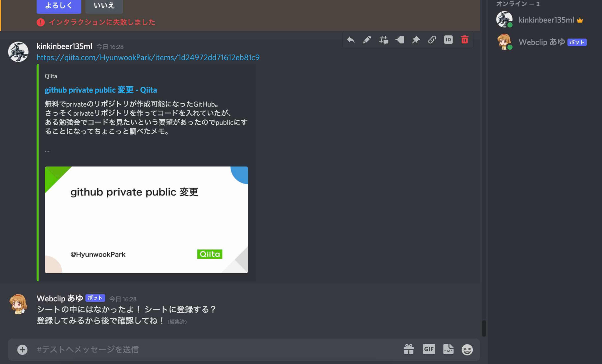Reply to kinkinbeer135ml's message
The height and width of the screenshot is (364, 602).
[351, 39]
